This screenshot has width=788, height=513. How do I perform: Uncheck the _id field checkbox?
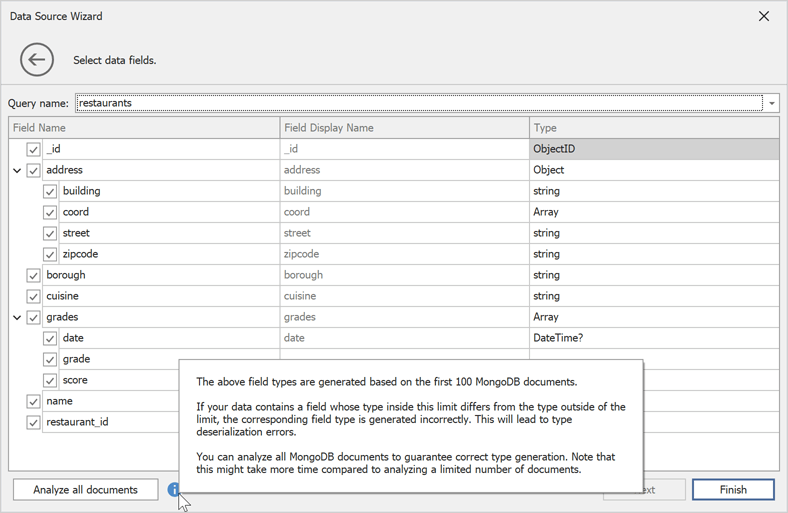pyautogui.click(x=34, y=149)
